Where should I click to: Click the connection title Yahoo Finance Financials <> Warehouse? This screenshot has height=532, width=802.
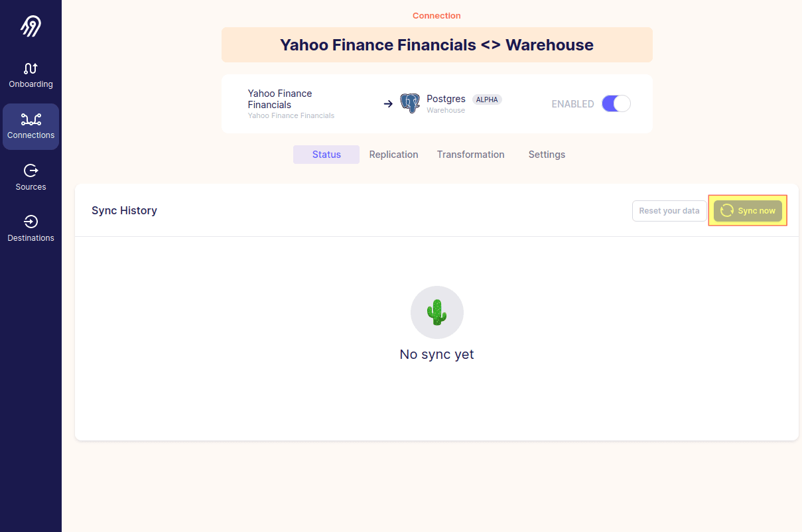(436, 45)
